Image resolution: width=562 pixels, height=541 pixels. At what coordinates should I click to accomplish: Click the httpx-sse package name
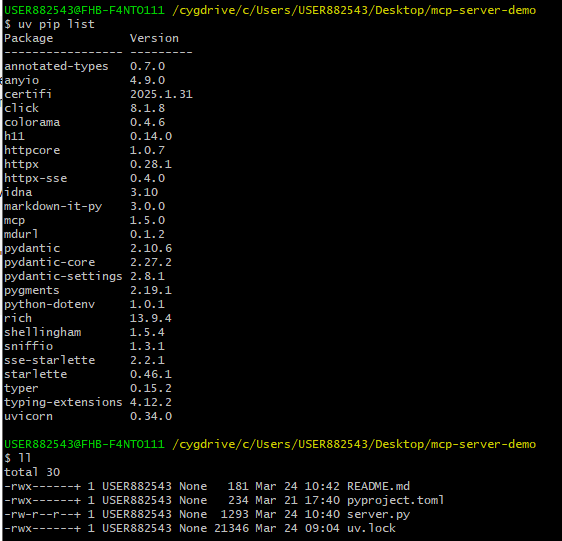(35, 178)
